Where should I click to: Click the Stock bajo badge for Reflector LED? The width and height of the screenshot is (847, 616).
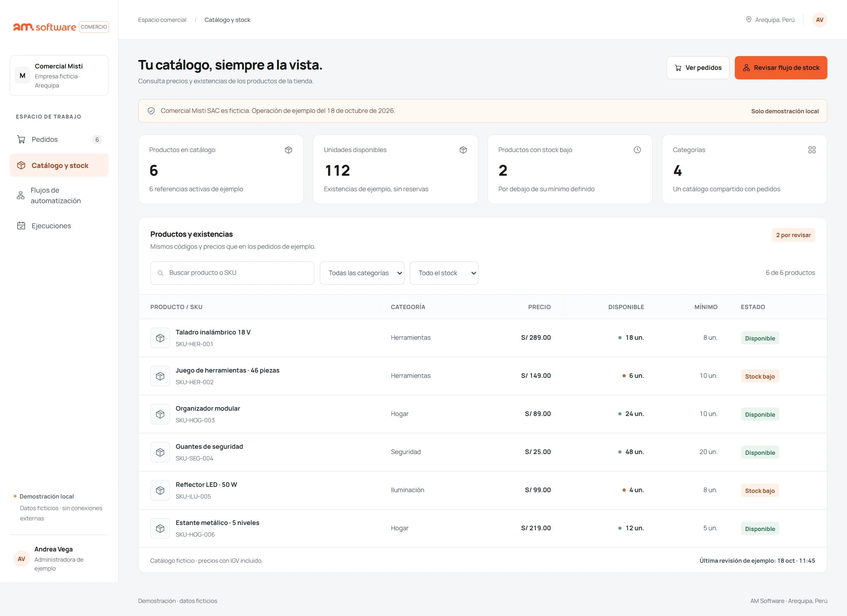pos(759,490)
